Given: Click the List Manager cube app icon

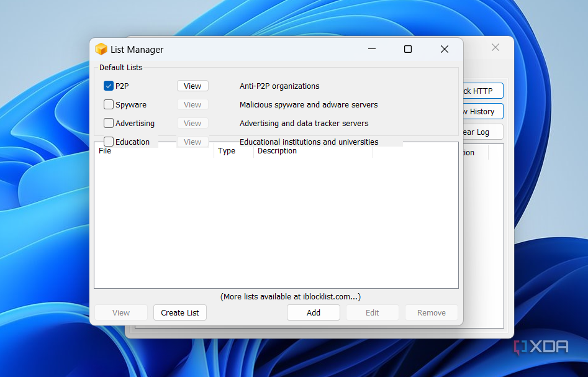Looking at the screenshot, I should 101,49.
